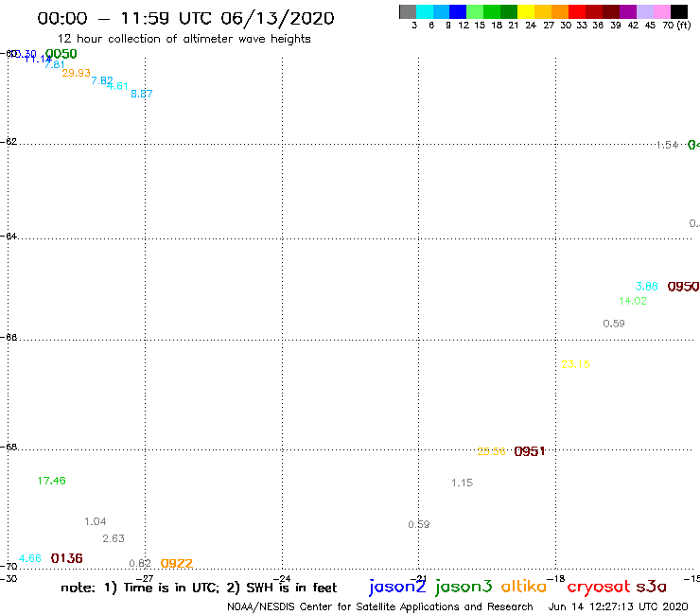
Task: Click the lavender swatch in the color scale
Action: coord(645,12)
